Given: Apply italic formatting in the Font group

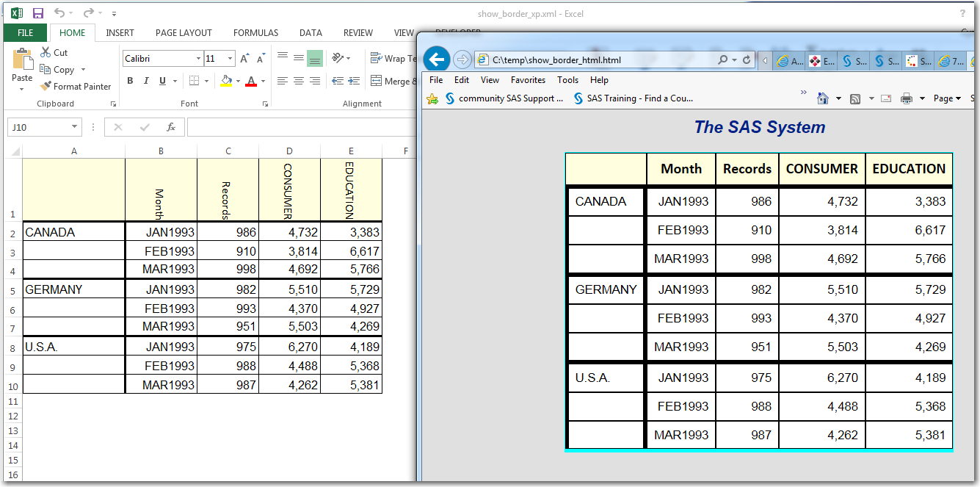Looking at the screenshot, I should 145,81.
